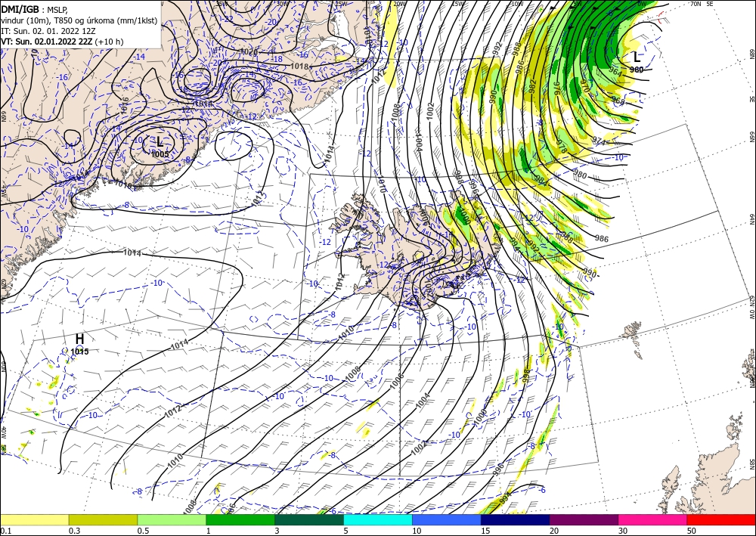The width and height of the screenshot is (756, 536).
Task: Choose the purple 20–30 mm legend swatch
Action: [584, 519]
